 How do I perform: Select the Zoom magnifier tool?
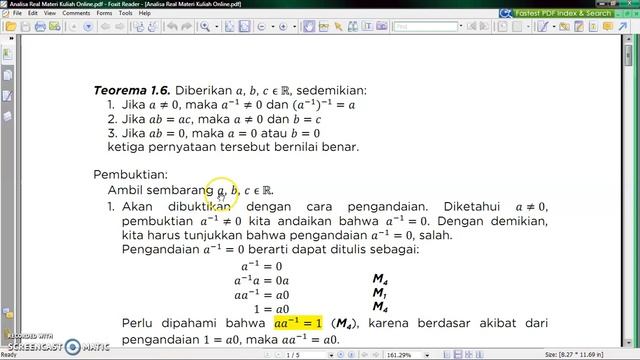[205, 27]
